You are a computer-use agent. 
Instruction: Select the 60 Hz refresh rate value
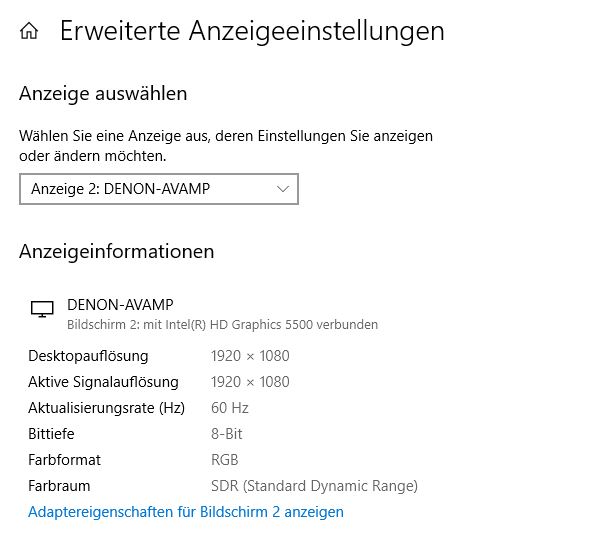230,408
